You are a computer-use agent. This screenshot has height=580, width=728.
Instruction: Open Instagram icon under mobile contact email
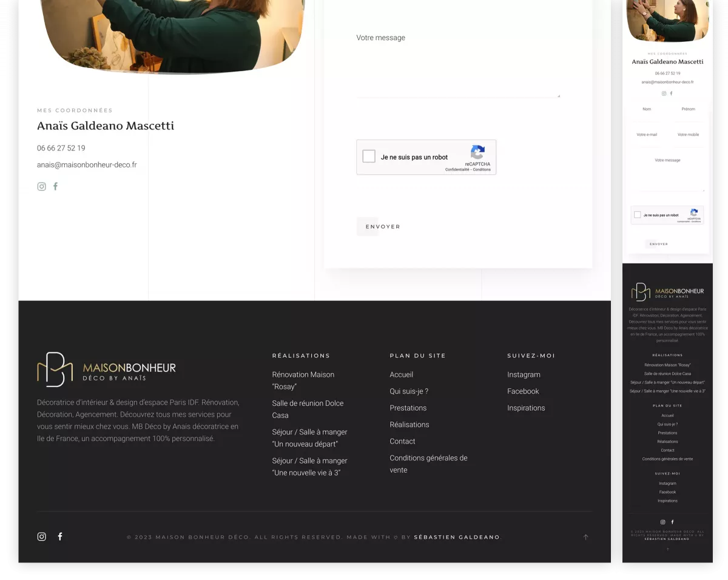664,93
